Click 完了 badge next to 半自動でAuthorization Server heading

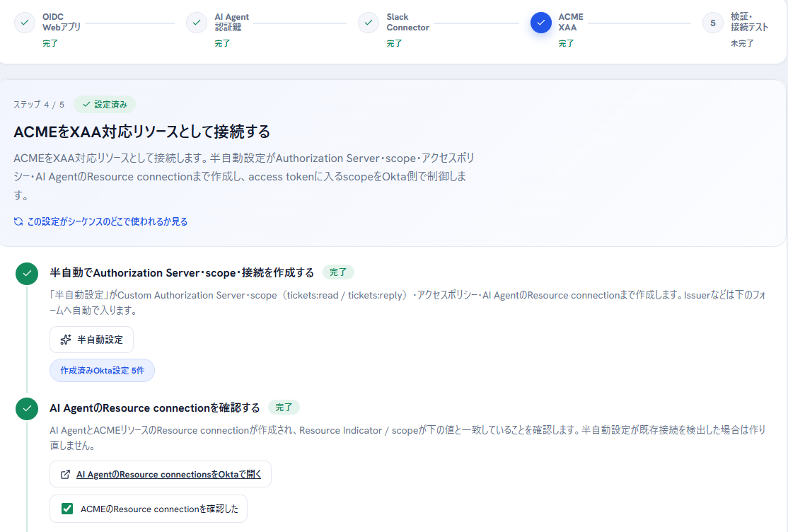click(x=338, y=272)
